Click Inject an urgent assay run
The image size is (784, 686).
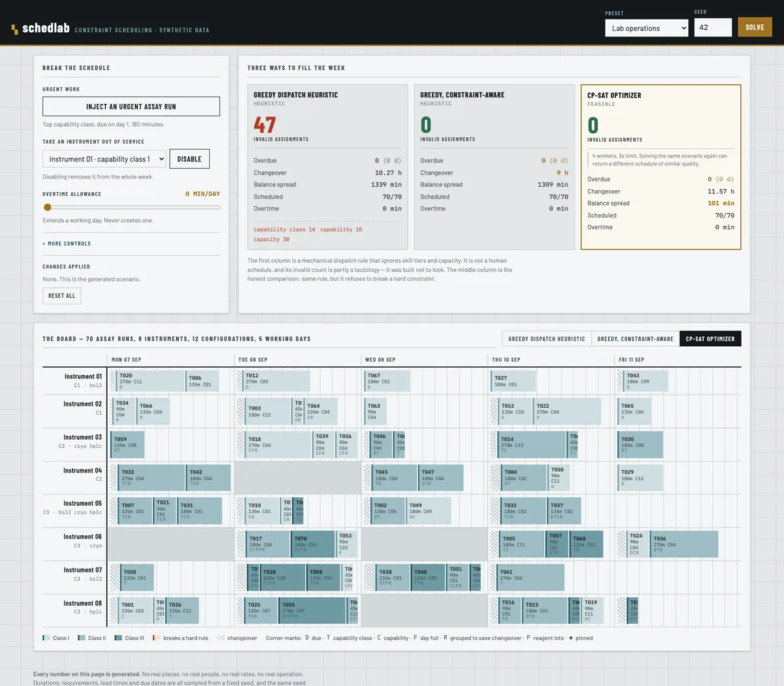tap(131, 106)
